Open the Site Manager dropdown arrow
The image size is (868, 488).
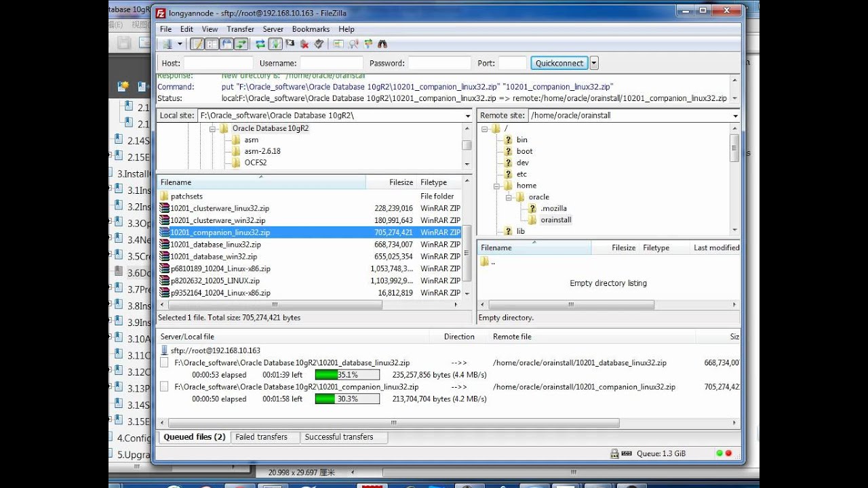coord(180,44)
